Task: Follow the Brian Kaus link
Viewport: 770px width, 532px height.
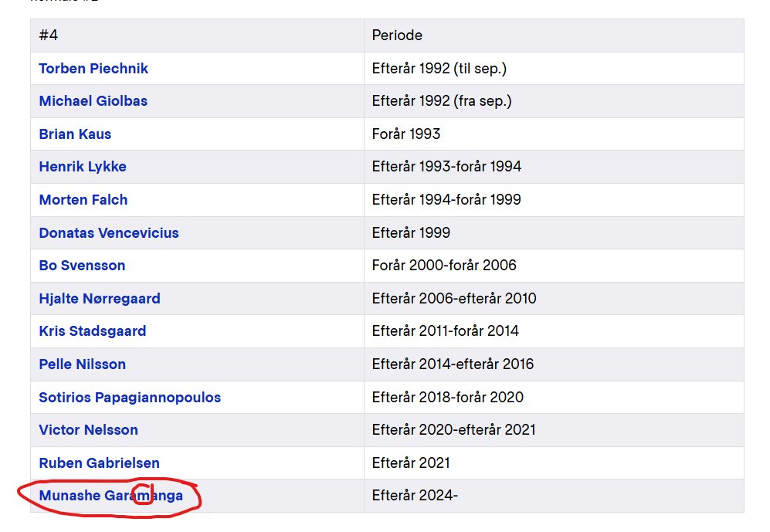Action: tap(75, 134)
